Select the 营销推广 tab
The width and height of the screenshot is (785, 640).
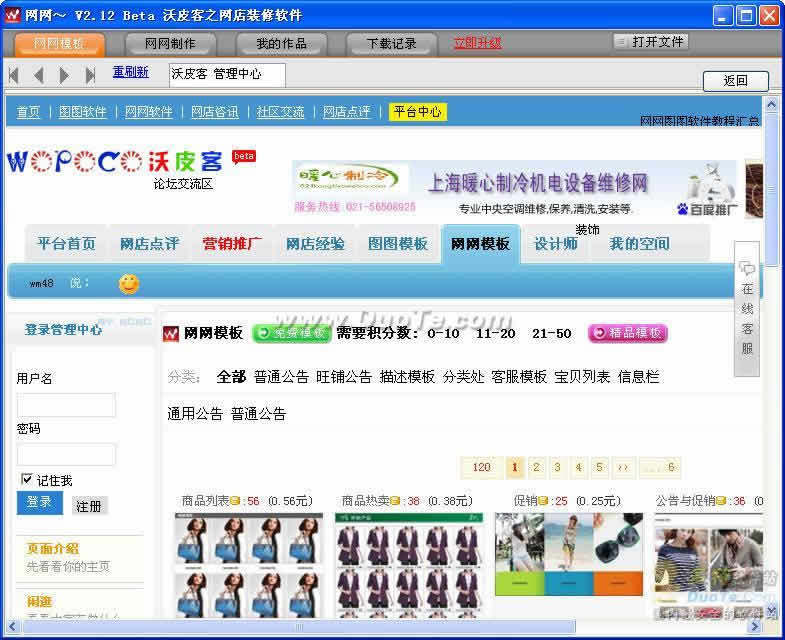tap(232, 244)
